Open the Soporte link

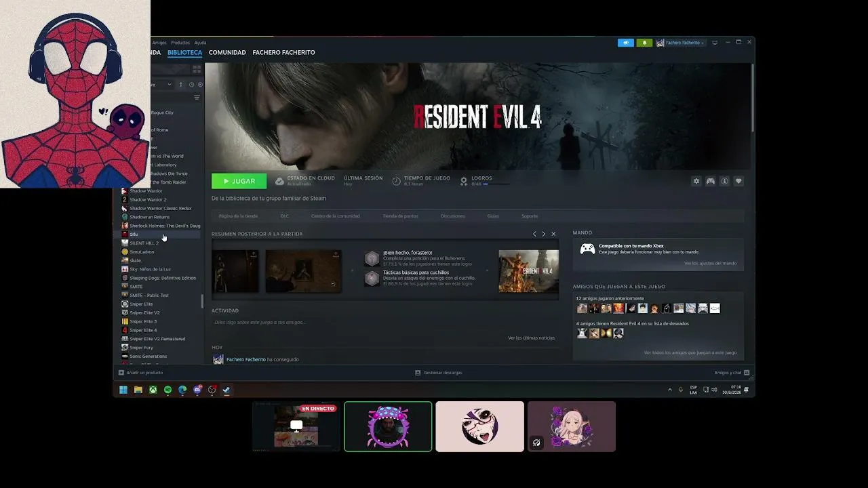(x=530, y=216)
